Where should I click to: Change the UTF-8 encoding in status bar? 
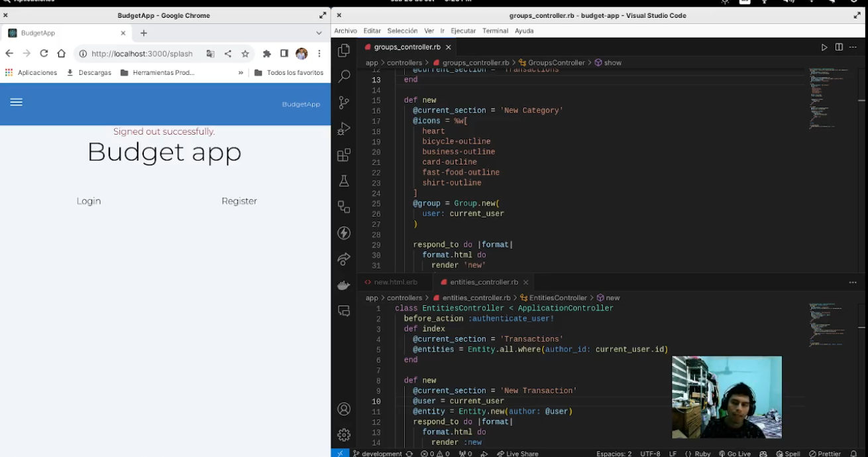pos(650,454)
